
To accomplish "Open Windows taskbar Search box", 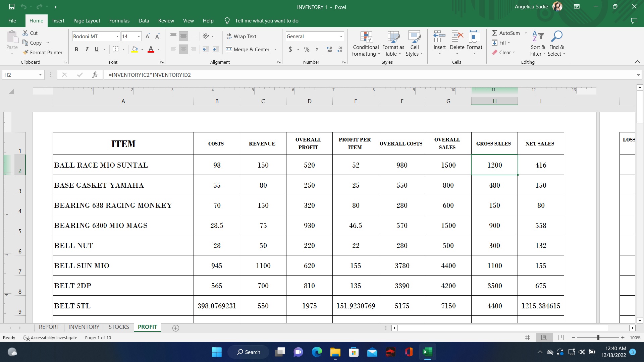I will click(249, 352).
